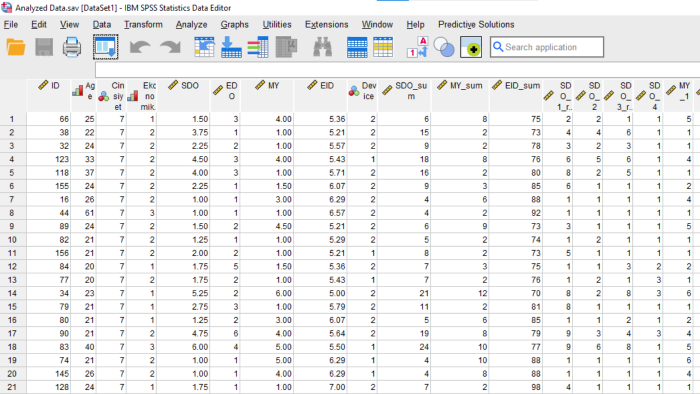This screenshot has width=700, height=394.
Task: Click the Run descriptive statistics icon
Action: [x=287, y=47]
